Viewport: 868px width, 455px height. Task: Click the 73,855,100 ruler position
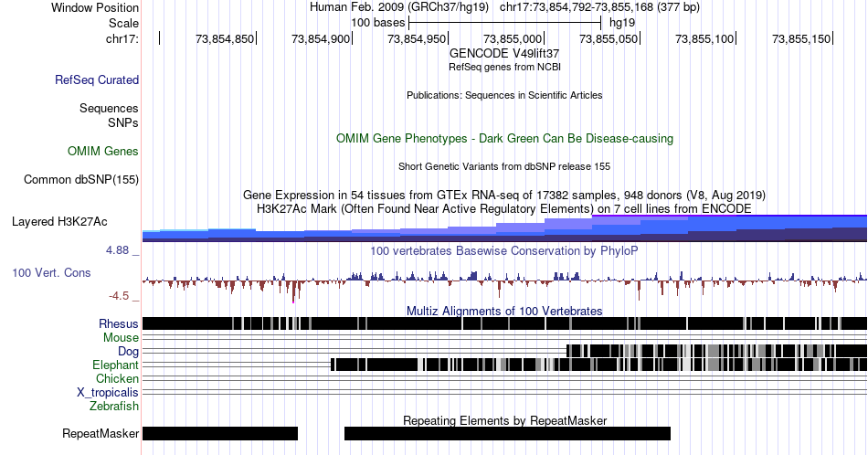point(704,38)
